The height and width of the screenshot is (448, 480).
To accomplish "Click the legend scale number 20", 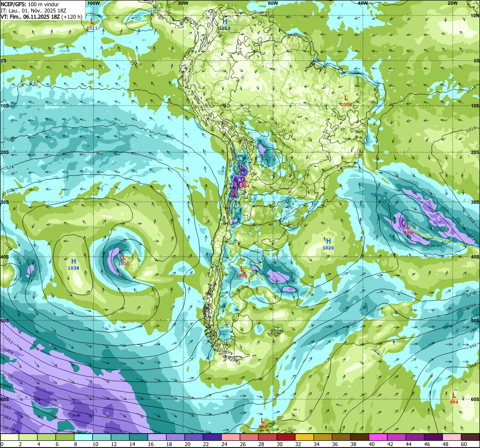I will [188, 444].
